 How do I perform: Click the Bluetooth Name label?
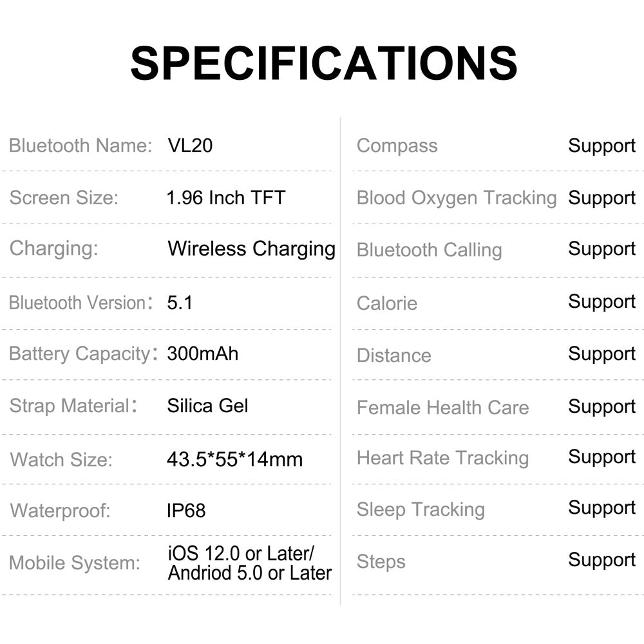[x=80, y=146]
